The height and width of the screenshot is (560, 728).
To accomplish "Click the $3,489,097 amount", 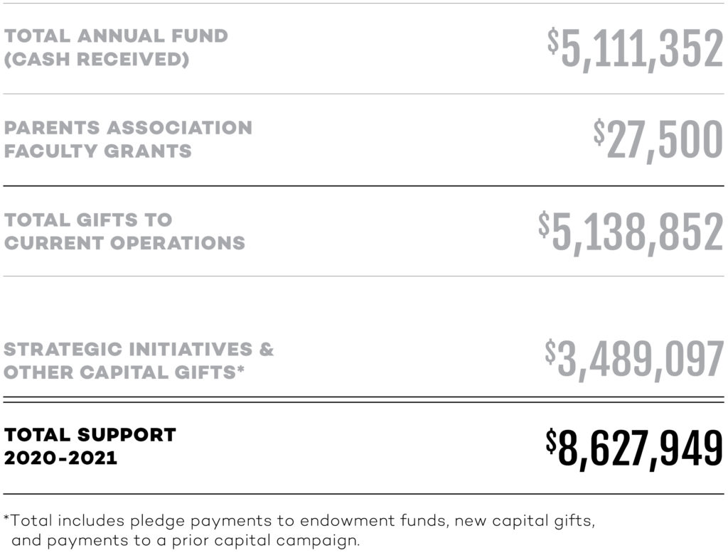I will (x=634, y=360).
